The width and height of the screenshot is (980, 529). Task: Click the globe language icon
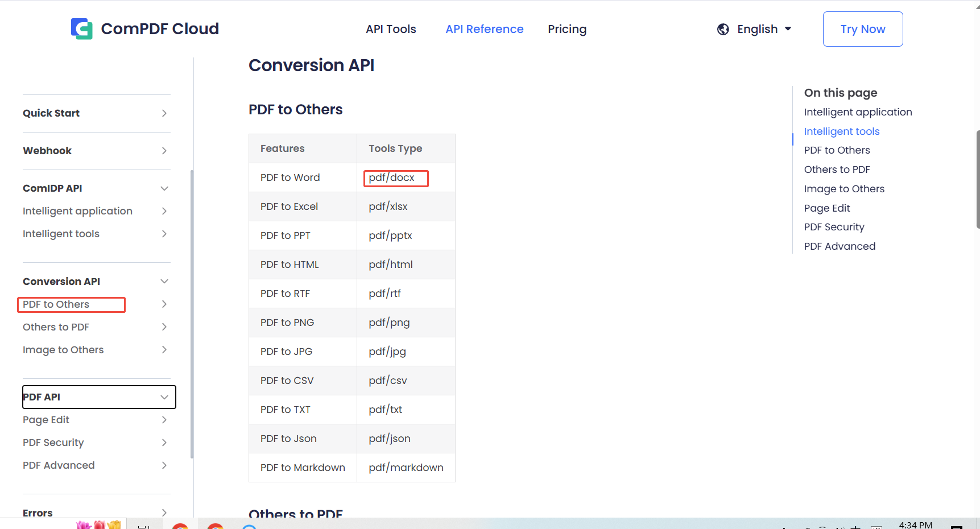(x=723, y=28)
